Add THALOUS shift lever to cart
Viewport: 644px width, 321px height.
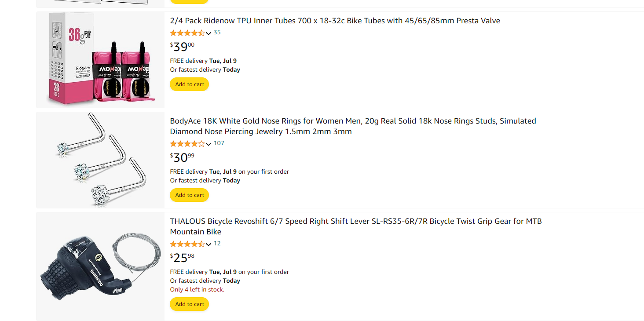pyautogui.click(x=190, y=304)
